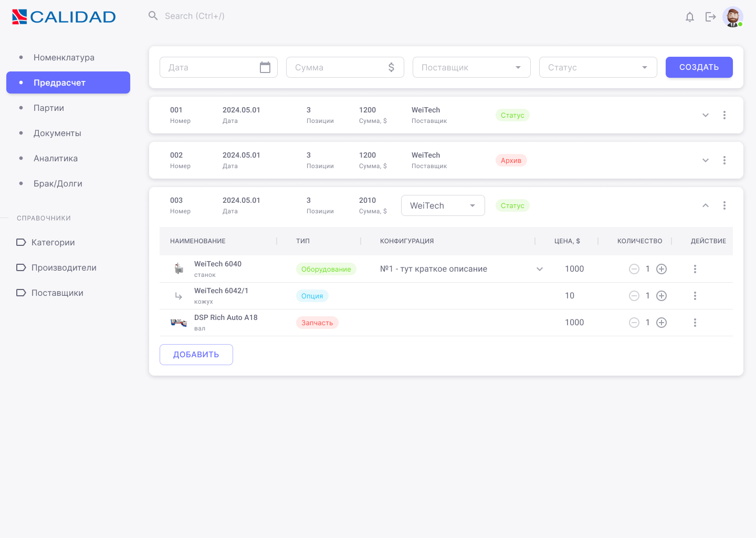The width and height of the screenshot is (756, 538).
Task: Click the СОЗДАТЬ button
Action: pyautogui.click(x=699, y=67)
